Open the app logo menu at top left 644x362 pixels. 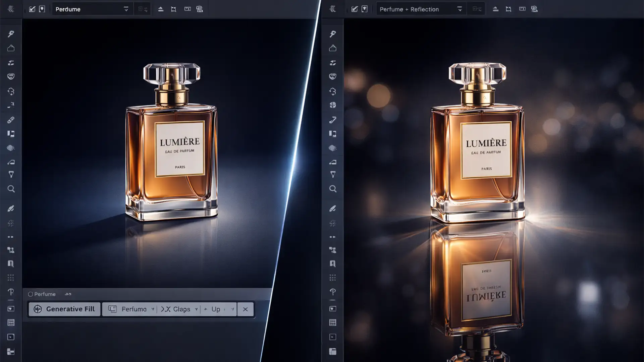point(10,9)
